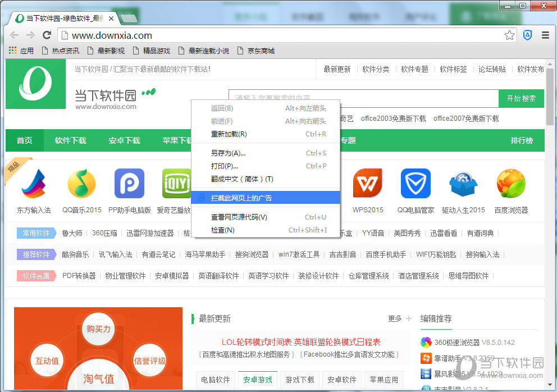Open the 京东商城 bookmark
This screenshot has height=392, width=557.
click(256, 51)
